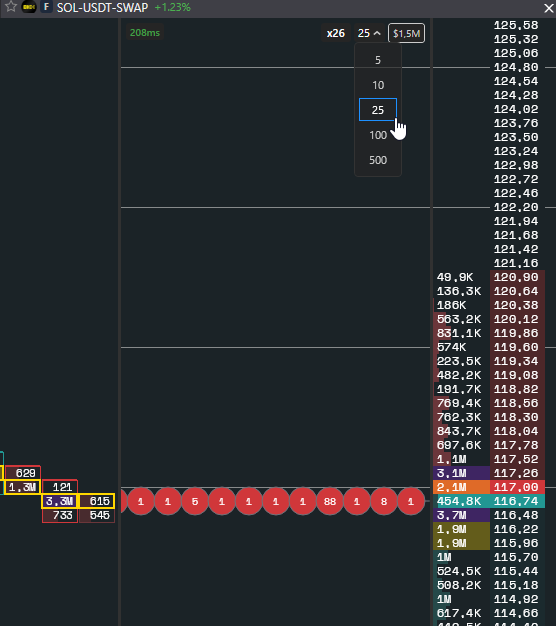Click the yellow cluster cell 615
The image size is (556, 626).
[x=97, y=501]
